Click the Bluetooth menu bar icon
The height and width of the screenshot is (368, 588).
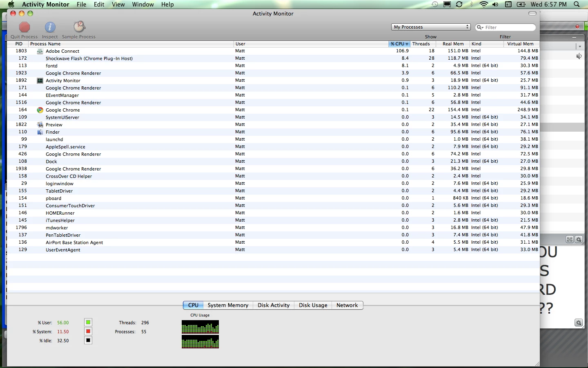coord(472,4)
